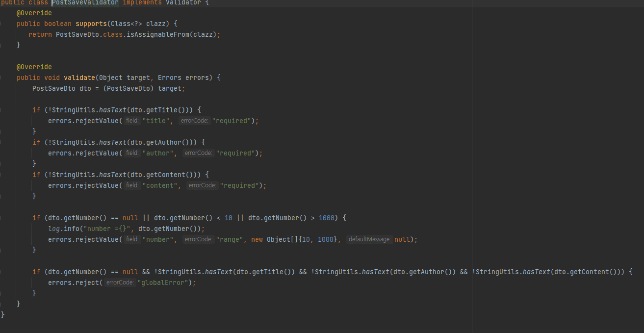This screenshot has width=644, height=333.
Task: Collapse the supports method using its gutter fold marker
Action: [1, 24]
